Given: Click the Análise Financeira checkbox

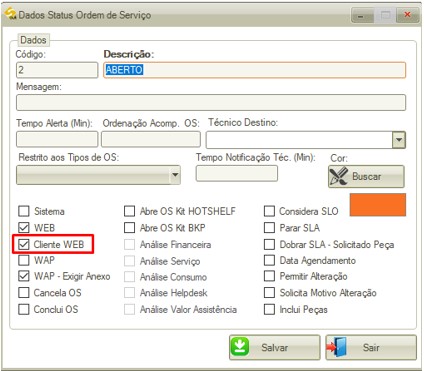Looking at the screenshot, I should pos(129,244).
